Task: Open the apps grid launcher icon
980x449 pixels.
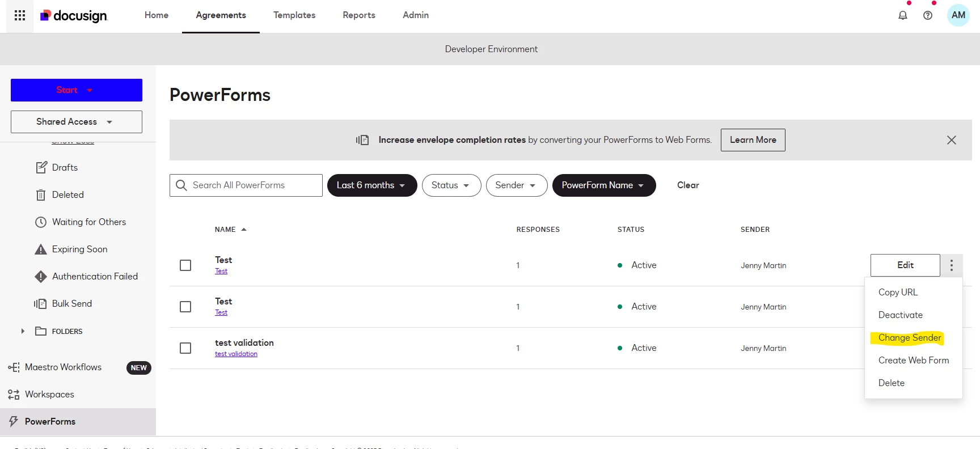Action: pos(20,15)
